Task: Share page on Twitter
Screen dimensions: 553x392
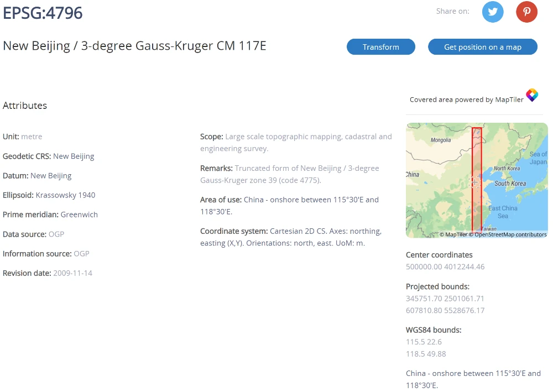Action: click(x=493, y=12)
